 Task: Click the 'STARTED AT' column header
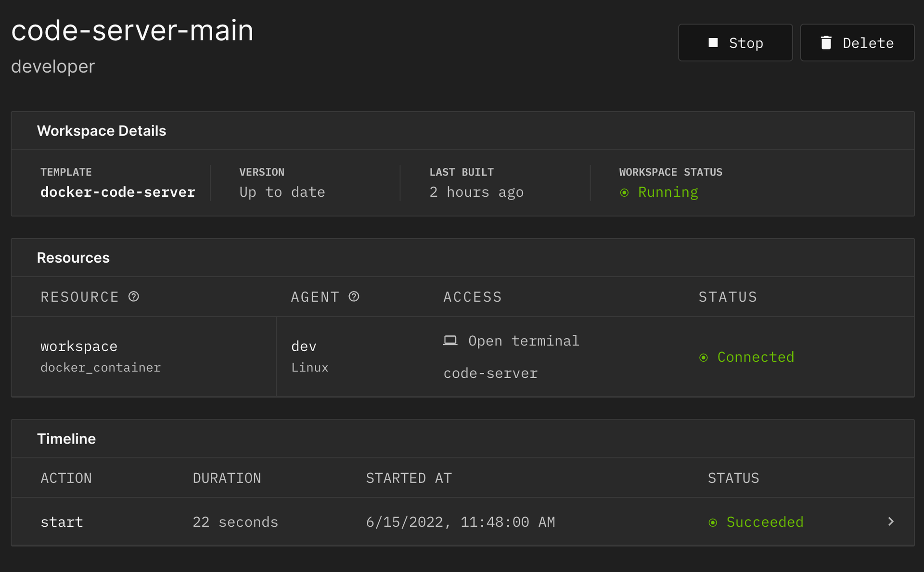click(x=409, y=478)
